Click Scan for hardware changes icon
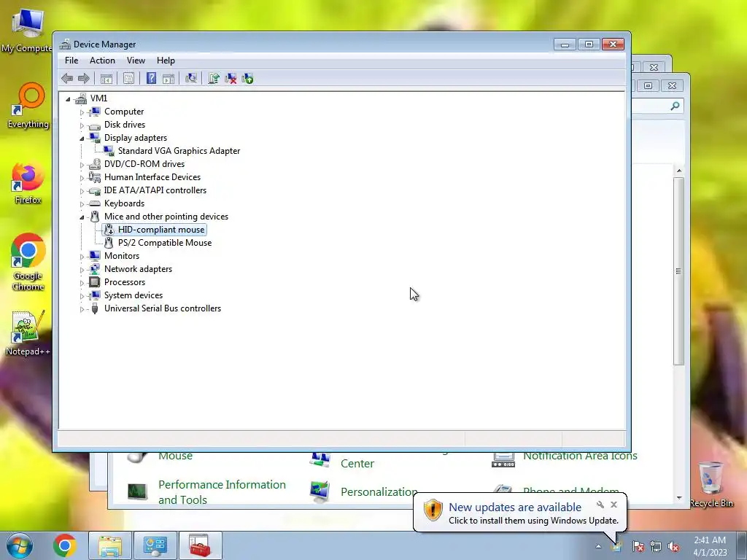The height and width of the screenshot is (560, 747). pos(191,79)
